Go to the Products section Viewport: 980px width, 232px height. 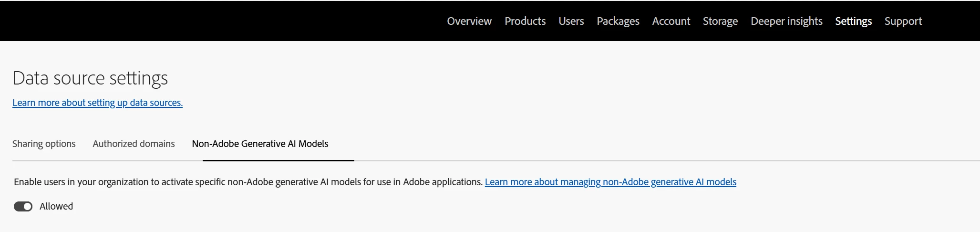[x=525, y=21]
